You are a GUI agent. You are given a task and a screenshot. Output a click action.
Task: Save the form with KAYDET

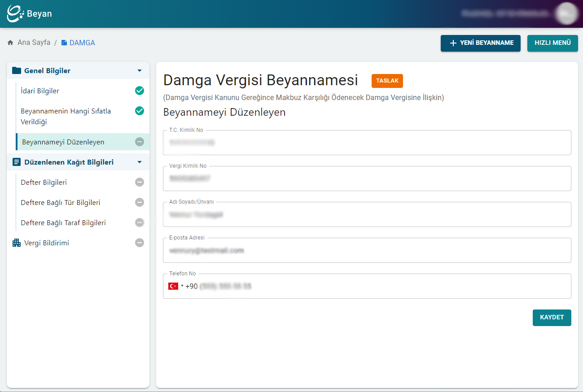pyautogui.click(x=552, y=318)
